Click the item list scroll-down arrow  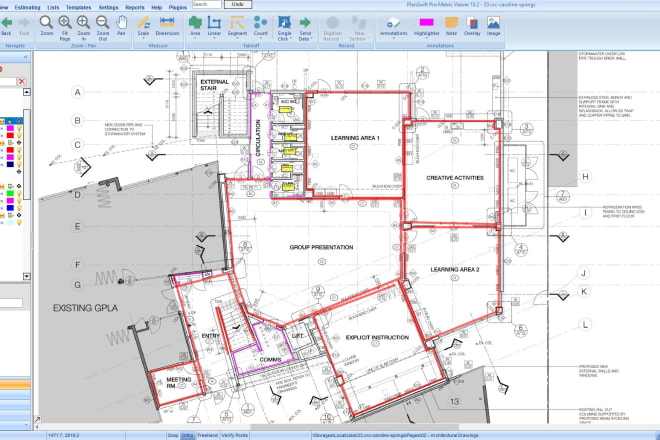click(27, 277)
